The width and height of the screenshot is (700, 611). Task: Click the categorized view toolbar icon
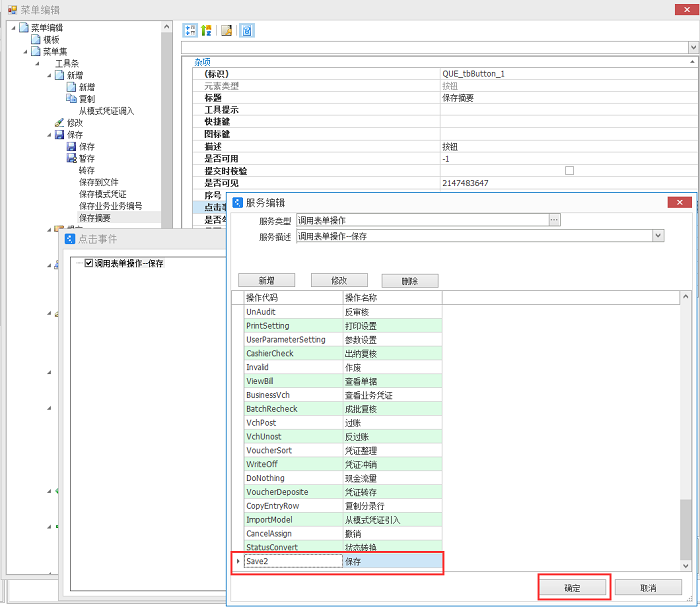(x=190, y=30)
